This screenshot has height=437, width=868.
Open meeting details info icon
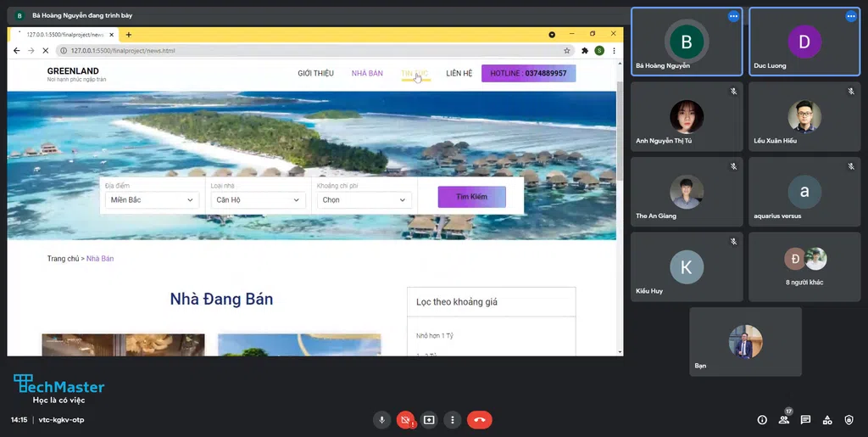coord(762,420)
